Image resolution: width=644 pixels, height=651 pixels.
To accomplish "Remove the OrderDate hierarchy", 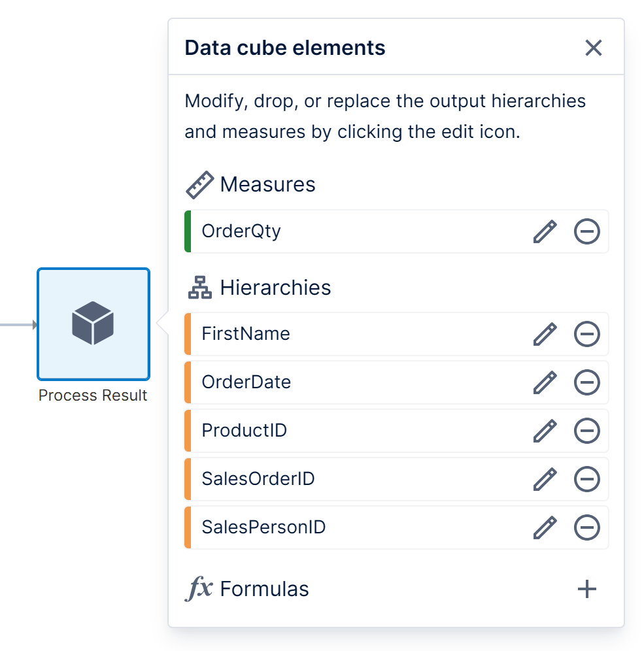I will (586, 382).
